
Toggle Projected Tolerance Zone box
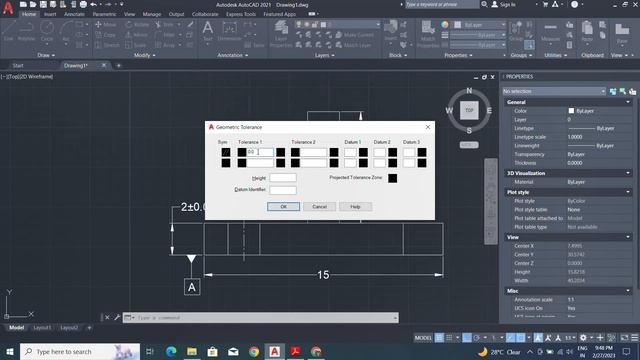click(392, 178)
